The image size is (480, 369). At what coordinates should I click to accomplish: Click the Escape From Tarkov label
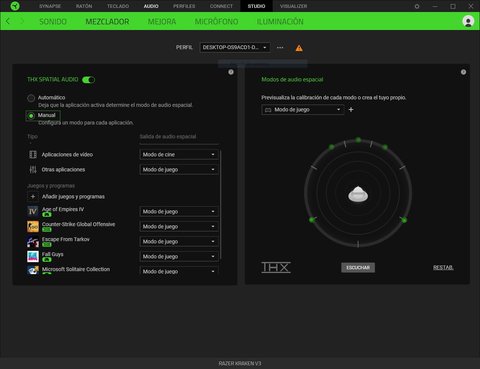click(66, 239)
